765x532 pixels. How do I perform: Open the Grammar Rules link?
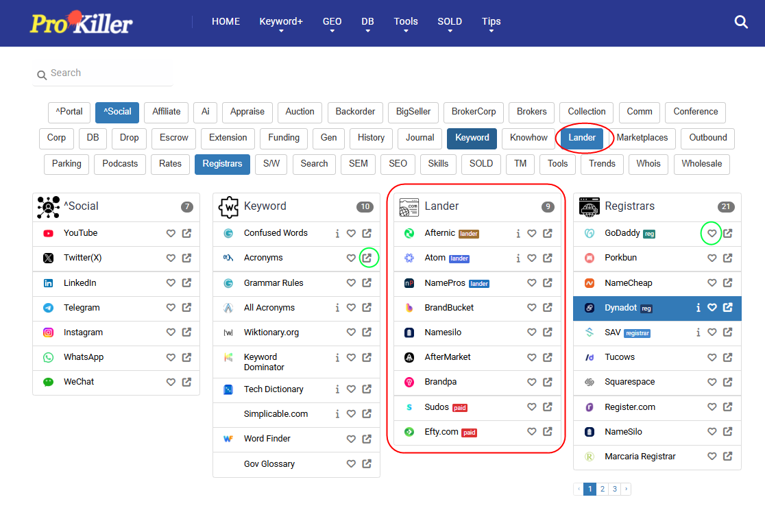(274, 283)
